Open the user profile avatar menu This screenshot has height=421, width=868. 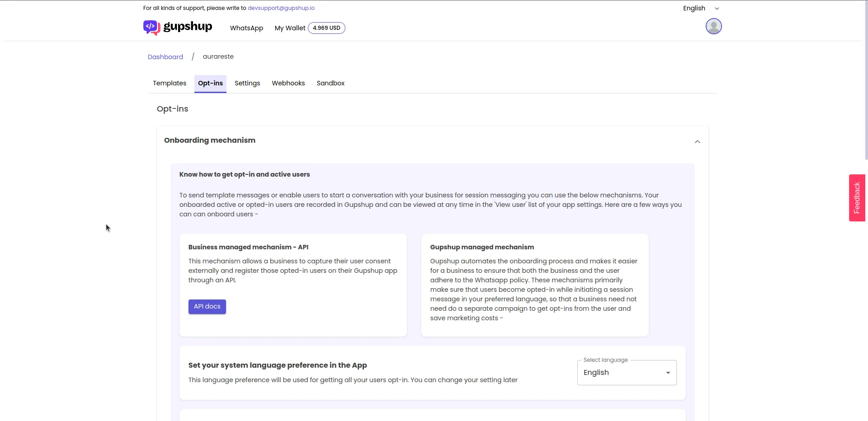713,26
